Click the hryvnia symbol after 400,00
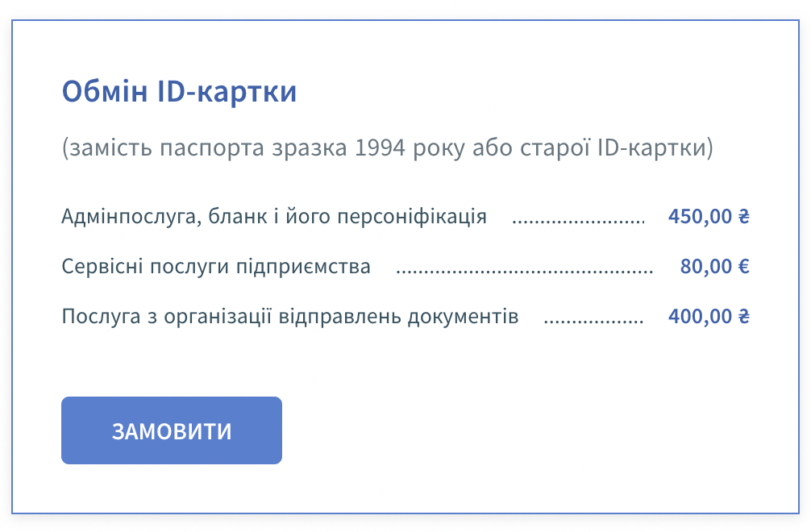Screen dimensions: 811x532 [x=744, y=317]
